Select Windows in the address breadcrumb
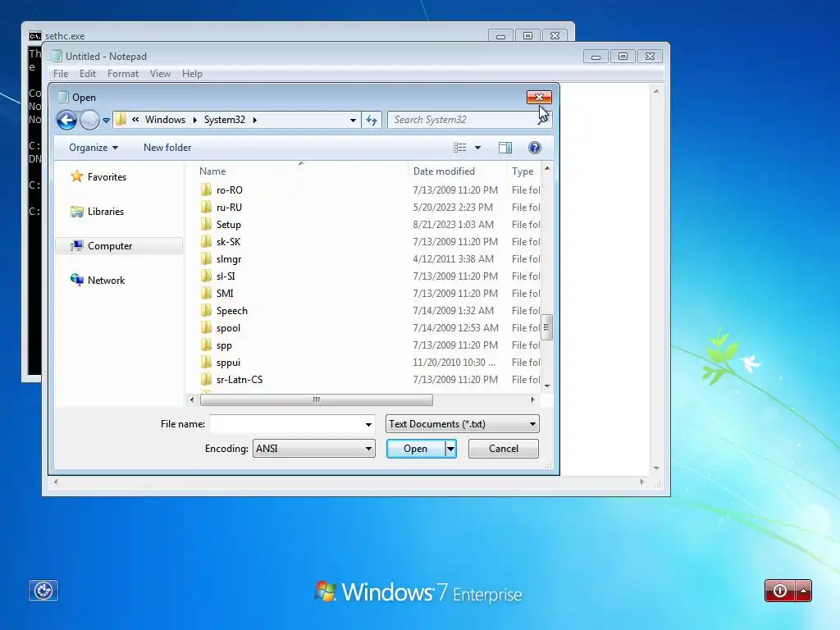The height and width of the screenshot is (630, 840). click(x=165, y=120)
